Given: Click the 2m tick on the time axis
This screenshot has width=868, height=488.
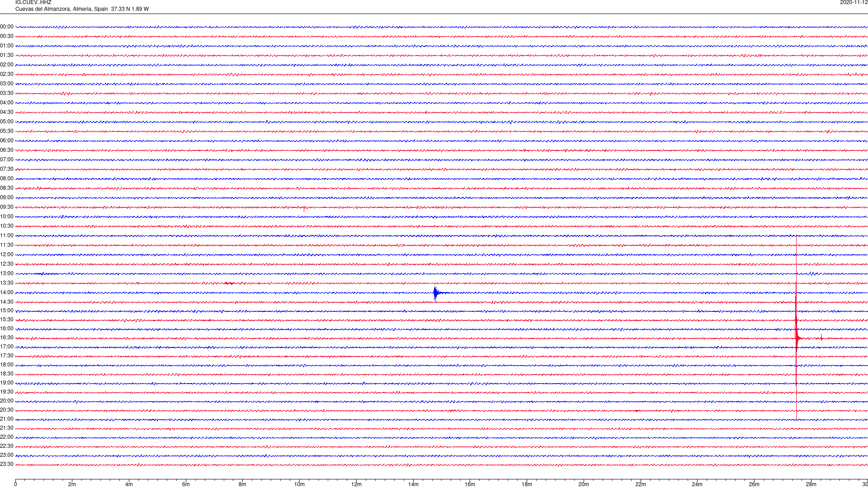Looking at the screenshot, I should (x=72, y=484).
